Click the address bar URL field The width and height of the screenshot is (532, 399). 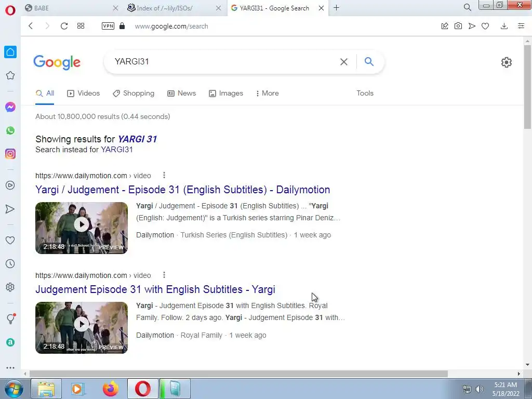[x=171, y=26]
